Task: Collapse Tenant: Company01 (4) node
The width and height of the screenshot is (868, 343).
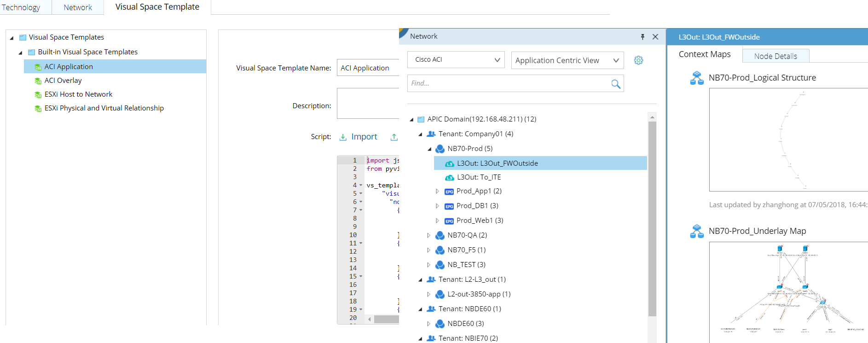Action: 420,134
